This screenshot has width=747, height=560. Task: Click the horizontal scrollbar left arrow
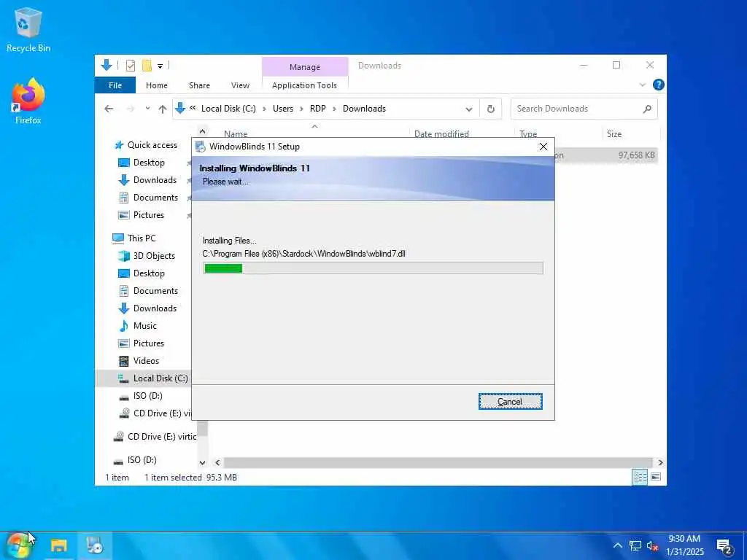[217, 462]
